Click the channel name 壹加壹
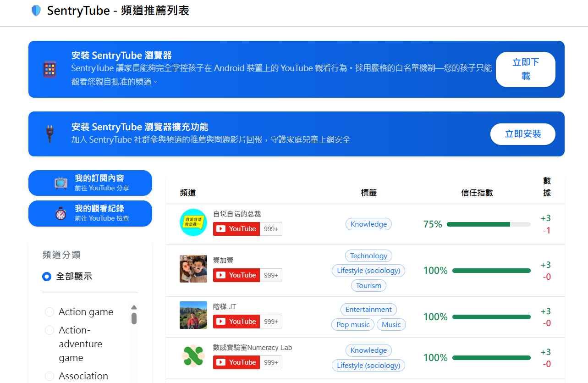This screenshot has width=588, height=383. 223,261
